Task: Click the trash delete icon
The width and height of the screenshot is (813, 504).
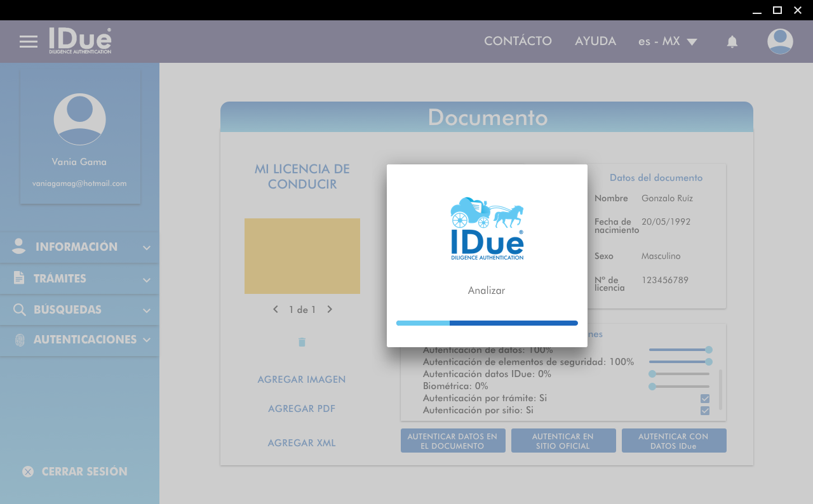Action: pos(302,342)
